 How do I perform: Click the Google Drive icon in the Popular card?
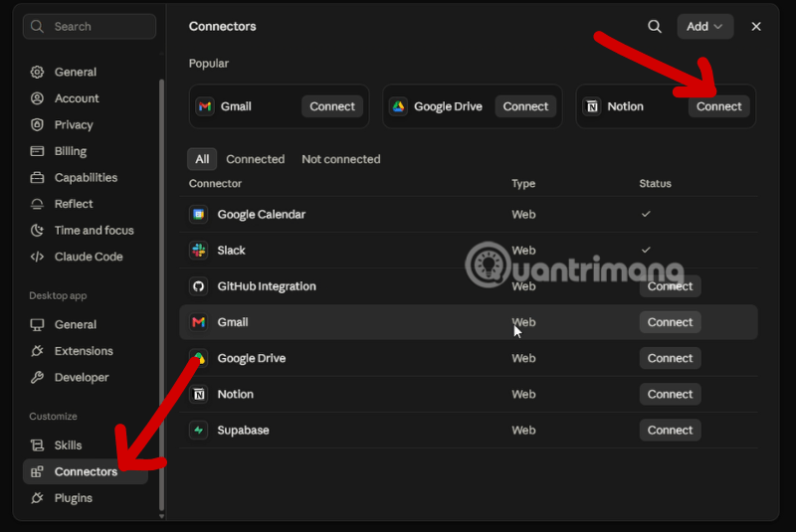(399, 106)
